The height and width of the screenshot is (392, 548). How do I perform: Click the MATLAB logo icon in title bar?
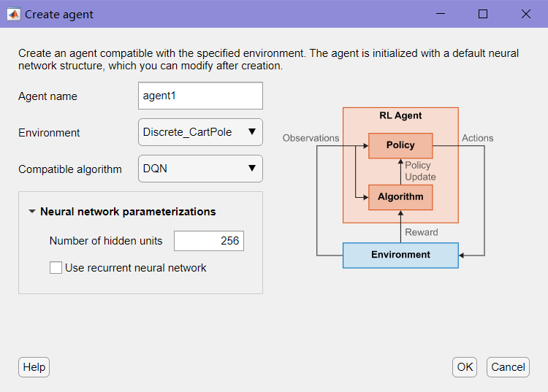pos(14,14)
